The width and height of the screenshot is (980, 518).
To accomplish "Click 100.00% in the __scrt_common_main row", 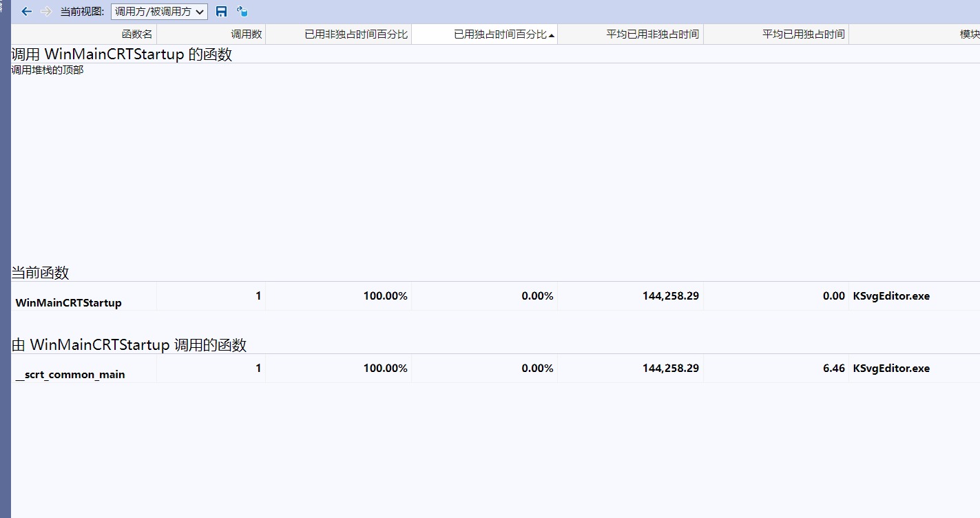I will point(386,369).
